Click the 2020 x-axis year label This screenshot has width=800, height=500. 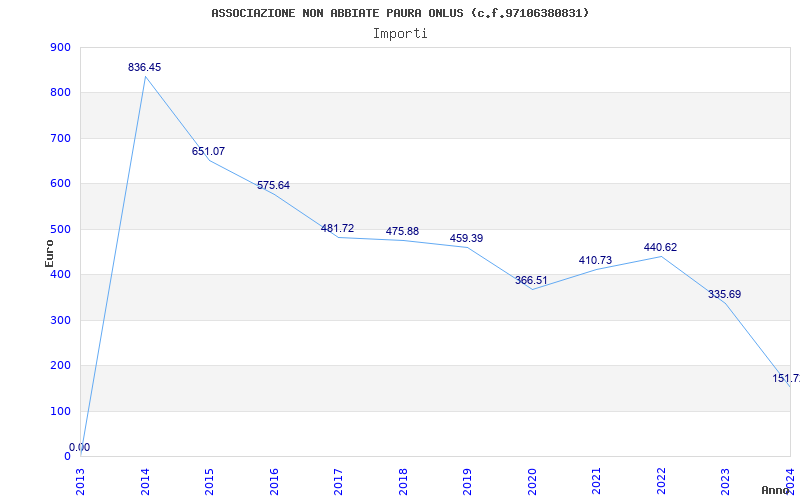click(532, 481)
